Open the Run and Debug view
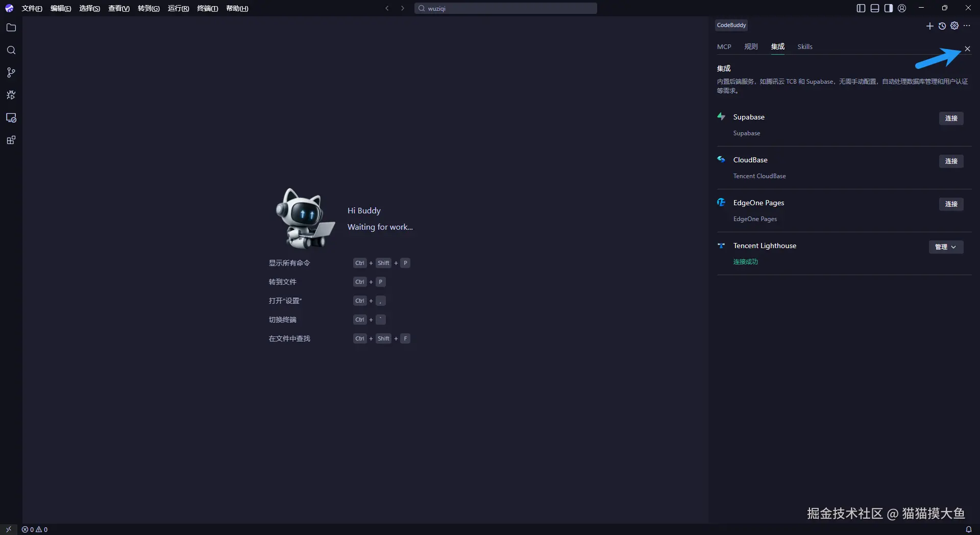 pyautogui.click(x=11, y=95)
